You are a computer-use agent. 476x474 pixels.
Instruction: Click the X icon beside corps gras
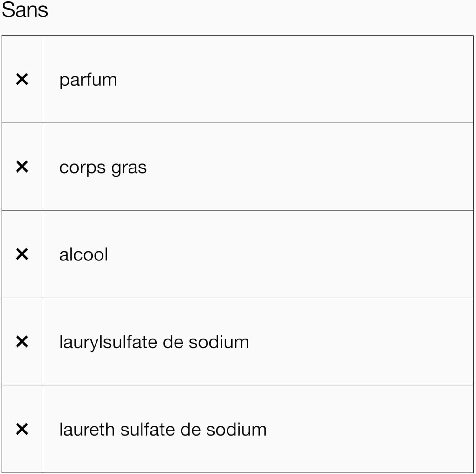[22, 167]
